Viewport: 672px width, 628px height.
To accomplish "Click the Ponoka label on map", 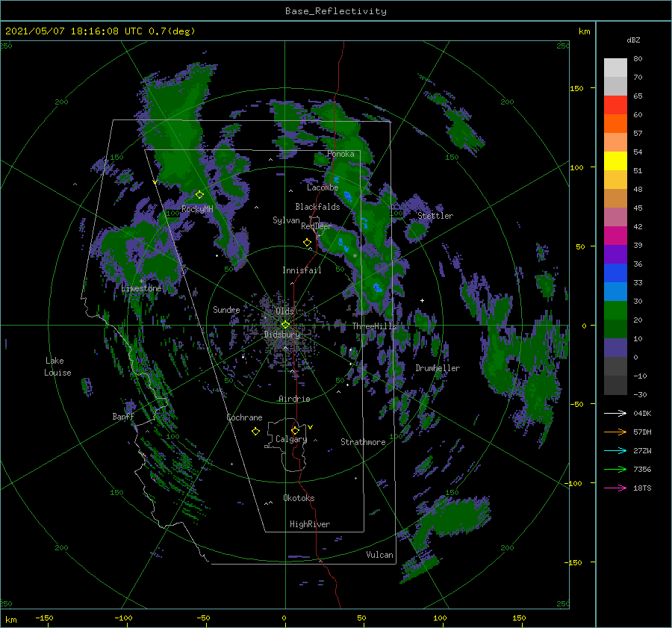I will point(340,154).
